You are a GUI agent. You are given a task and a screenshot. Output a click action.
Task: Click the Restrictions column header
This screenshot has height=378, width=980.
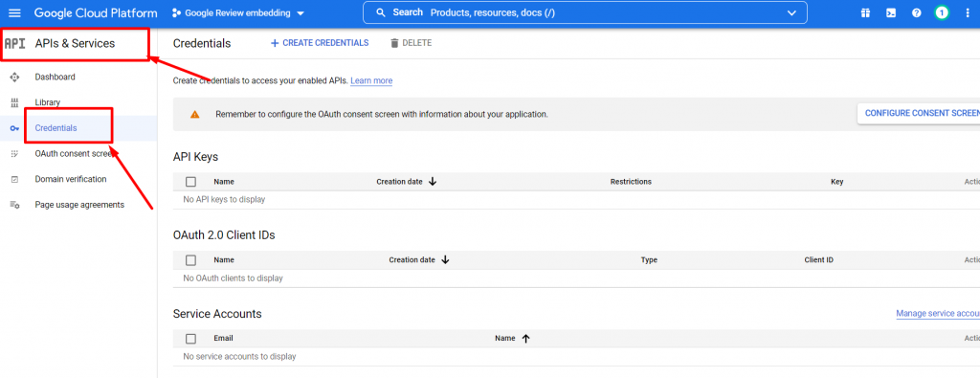[x=631, y=182]
